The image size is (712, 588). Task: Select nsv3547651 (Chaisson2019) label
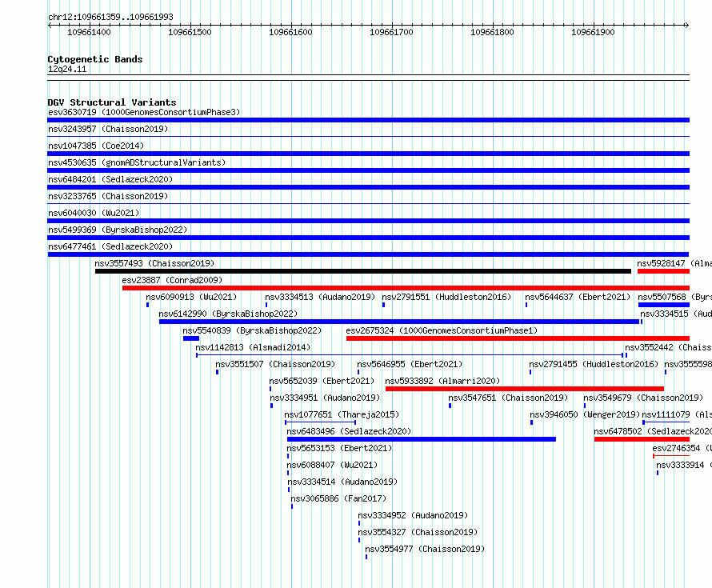tap(508, 398)
